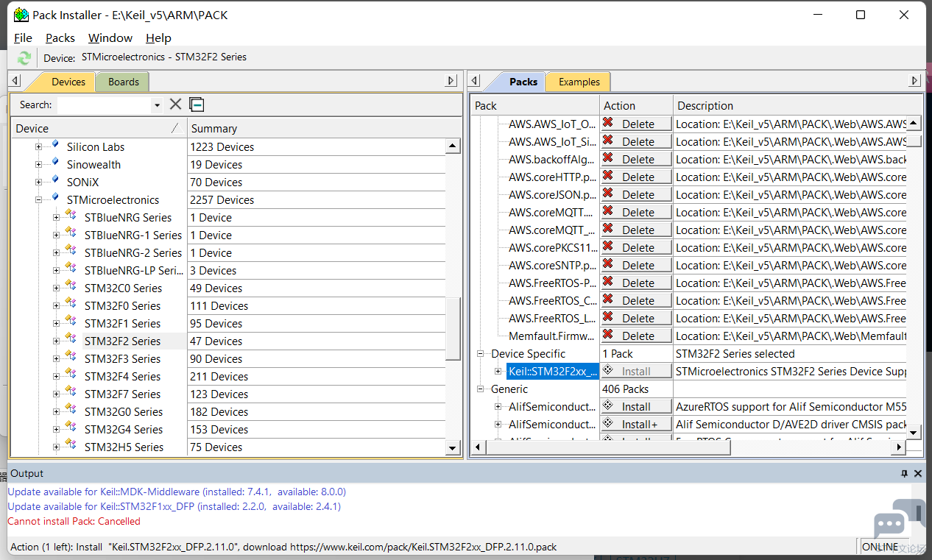Select STM32F7 Series device row

pyautogui.click(x=122, y=394)
